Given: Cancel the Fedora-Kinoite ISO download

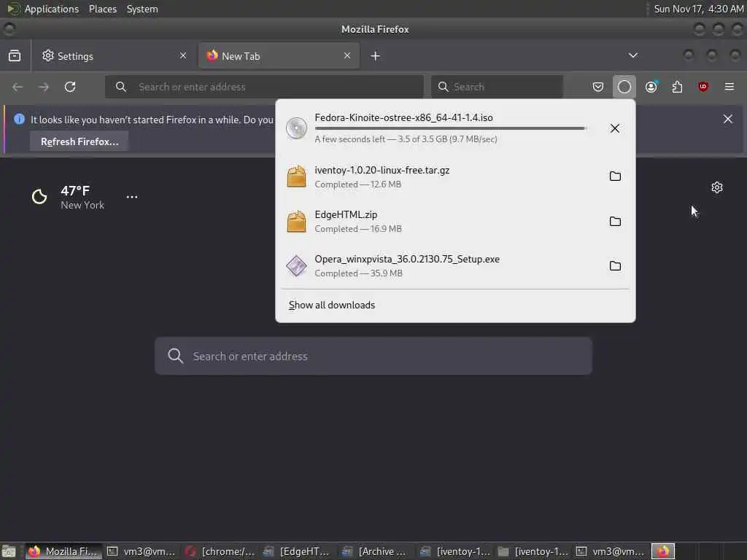Looking at the screenshot, I should coord(614,128).
